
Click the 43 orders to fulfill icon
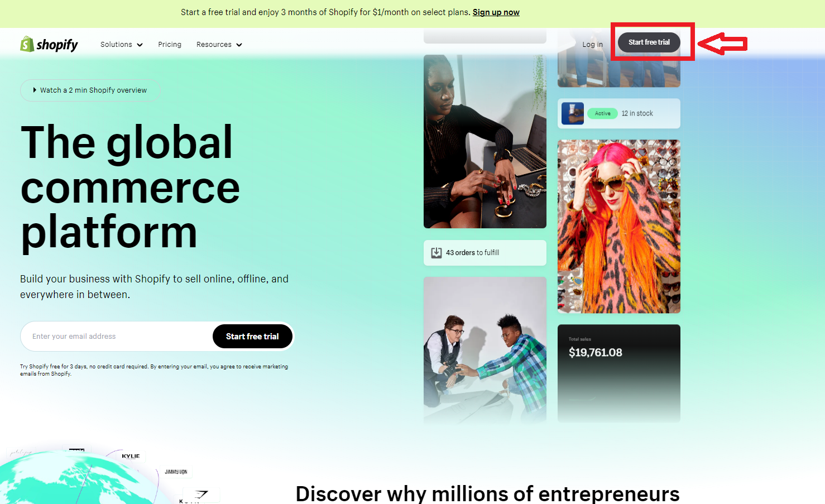pyautogui.click(x=436, y=253)
